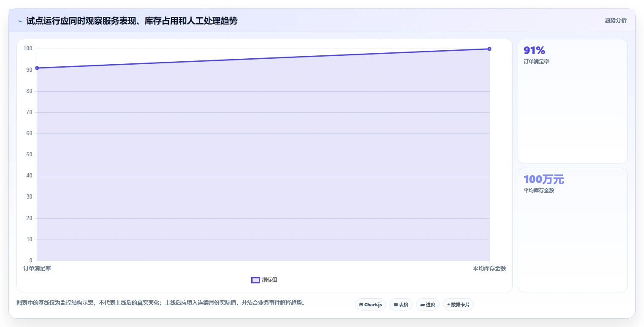The image size is (644, 327).
Task: Click the y-axis value 50
Action: (29, 155)
